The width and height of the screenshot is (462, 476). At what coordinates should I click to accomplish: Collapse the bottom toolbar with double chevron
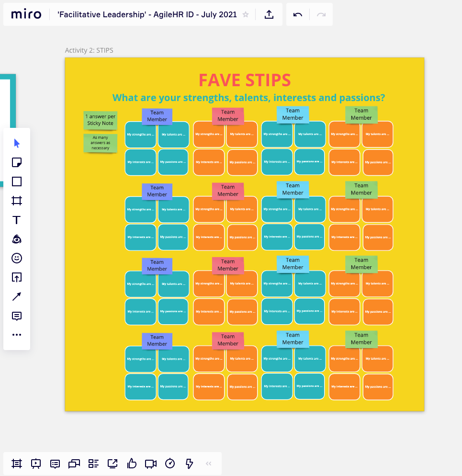coord(209,464)
